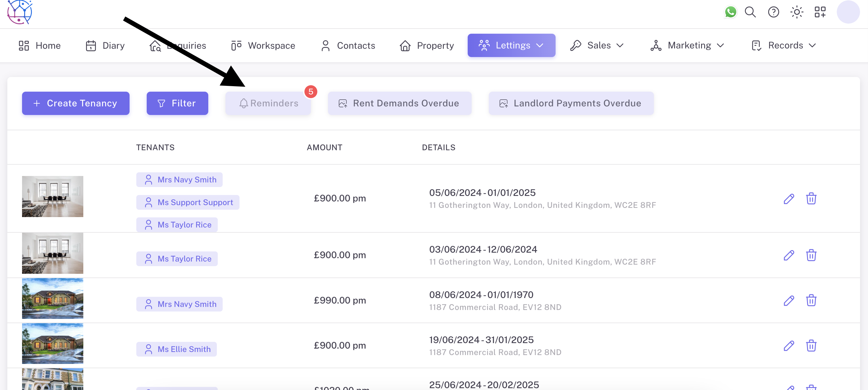
Task: Click the user profile avatar
Action: click(x=848, y=12)
